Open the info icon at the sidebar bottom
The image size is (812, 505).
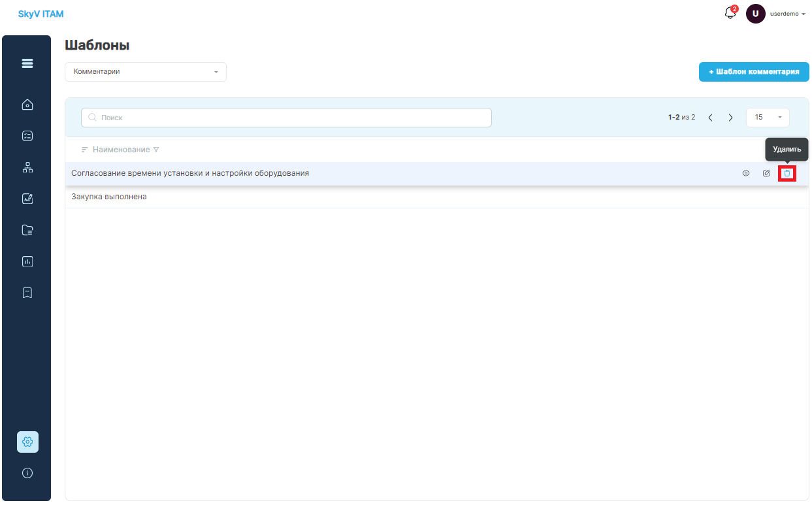[x=27, y=473]
